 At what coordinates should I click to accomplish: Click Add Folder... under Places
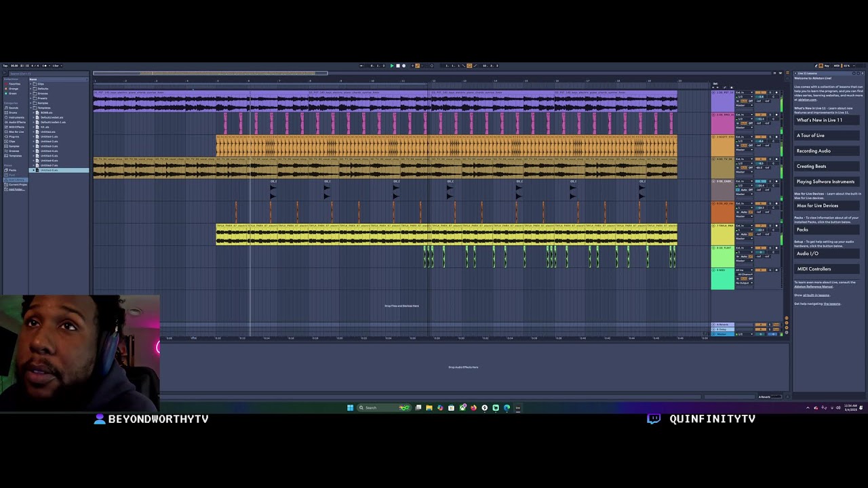pyautogui.click(x=14, y=190)
